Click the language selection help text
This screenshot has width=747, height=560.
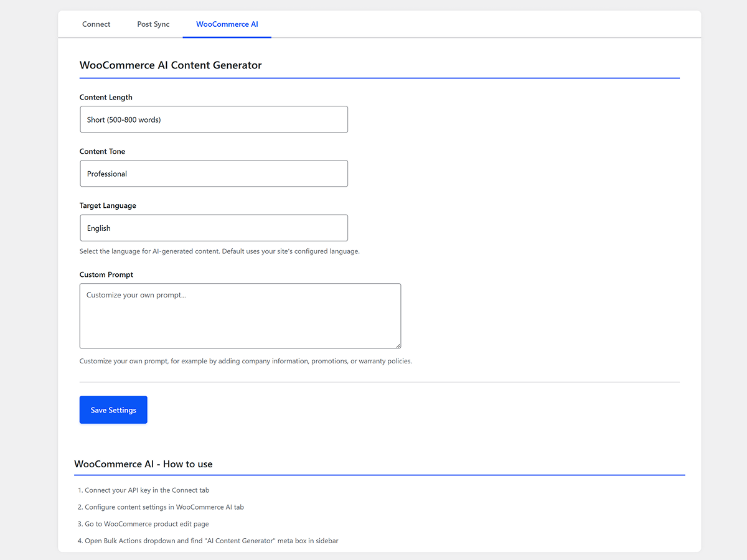tap(220, 251)
